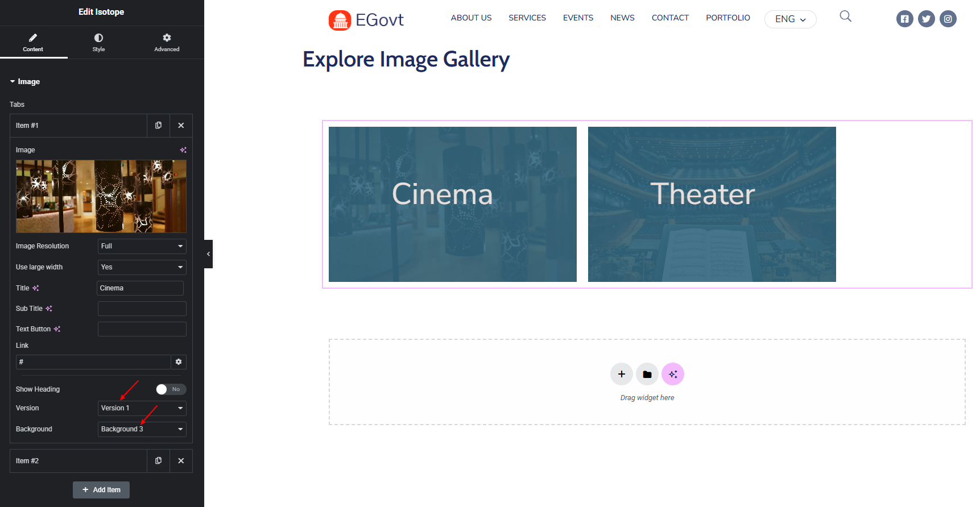Open the Twitter social icon
Screen dimensions: 980x507
point(927,19)
